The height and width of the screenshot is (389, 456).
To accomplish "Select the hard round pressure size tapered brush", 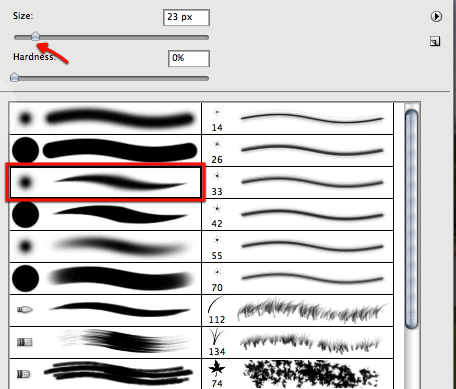I will point(105,215).
